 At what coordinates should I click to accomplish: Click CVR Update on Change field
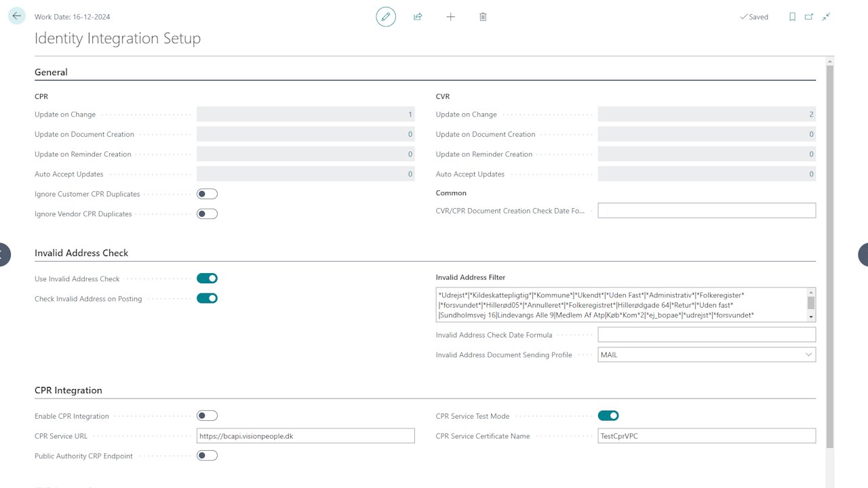pos(707,115)
